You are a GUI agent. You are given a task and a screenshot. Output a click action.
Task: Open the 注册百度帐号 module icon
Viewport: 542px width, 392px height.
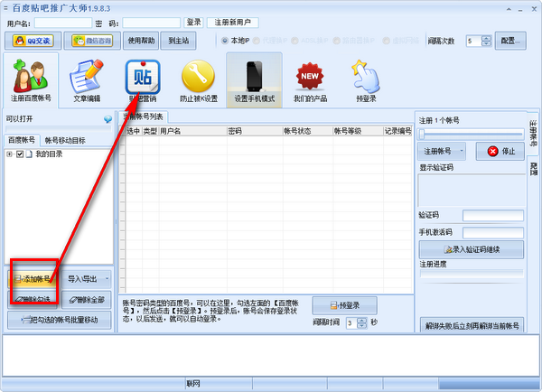pyautogui.click(x=31, y=80)
